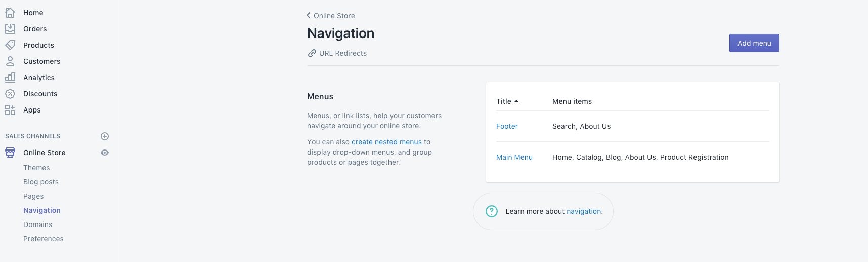
Task: Click the Online Store storefront icon
Action: point(10,153)
